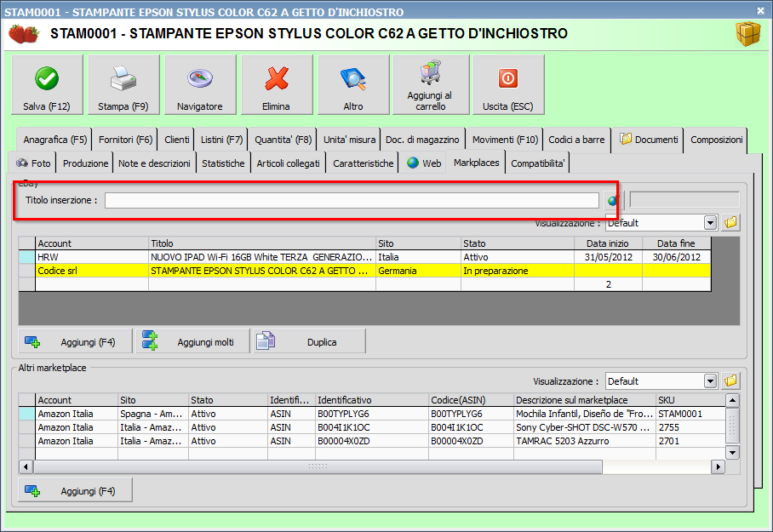Click the Salva (F12) green checkmark button
Viewport: 773px width, 532px height.
[x=47, y=85]
